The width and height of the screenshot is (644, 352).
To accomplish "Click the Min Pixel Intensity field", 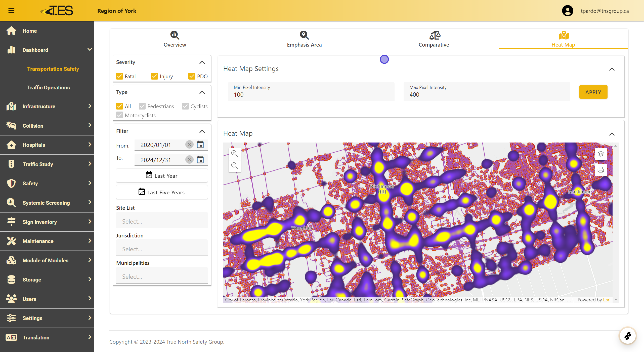I will (x=311, y=95).
